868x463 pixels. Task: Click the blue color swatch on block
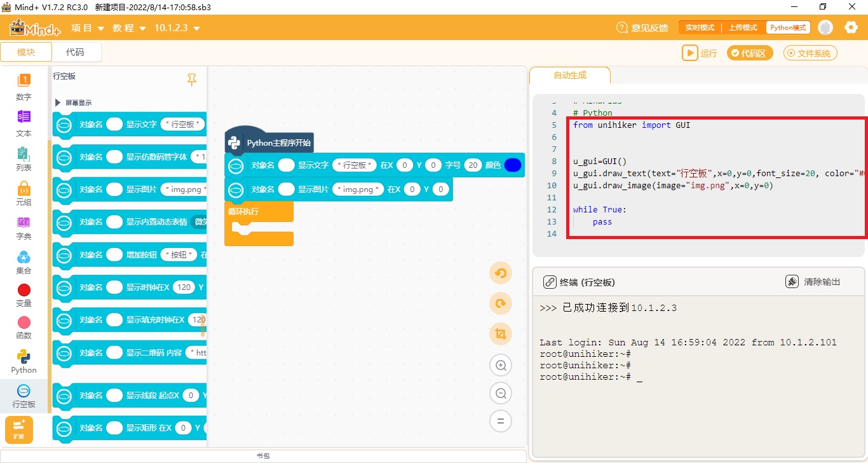[513, 165]
